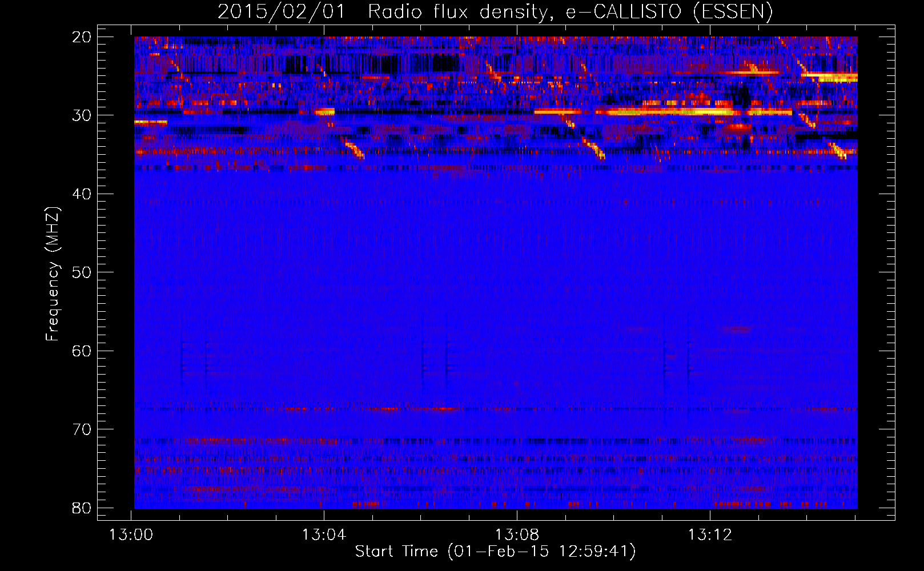
Task: Click the 'Frequency (MHZ)' axis label
Action: click(x=53, y=274)
